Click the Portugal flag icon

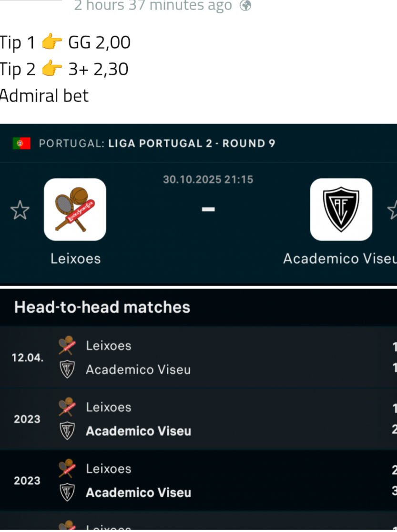[x=21, y=143]
